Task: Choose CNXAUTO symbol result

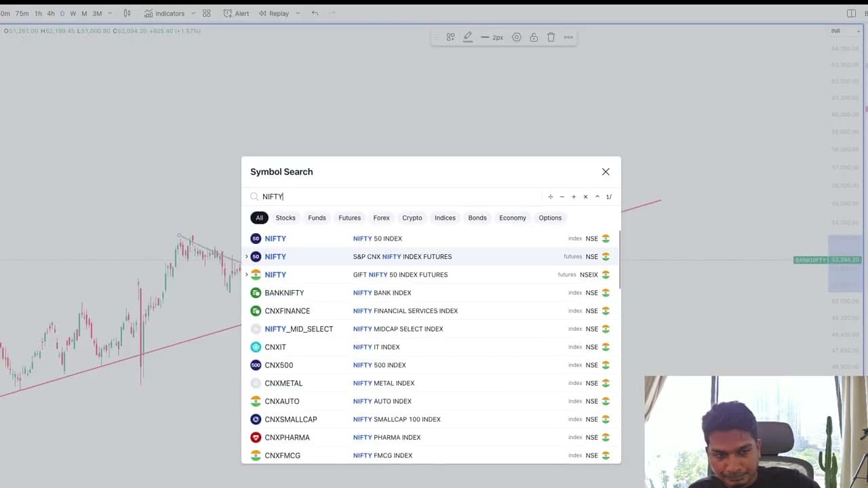Action: (x=431, y=401)
